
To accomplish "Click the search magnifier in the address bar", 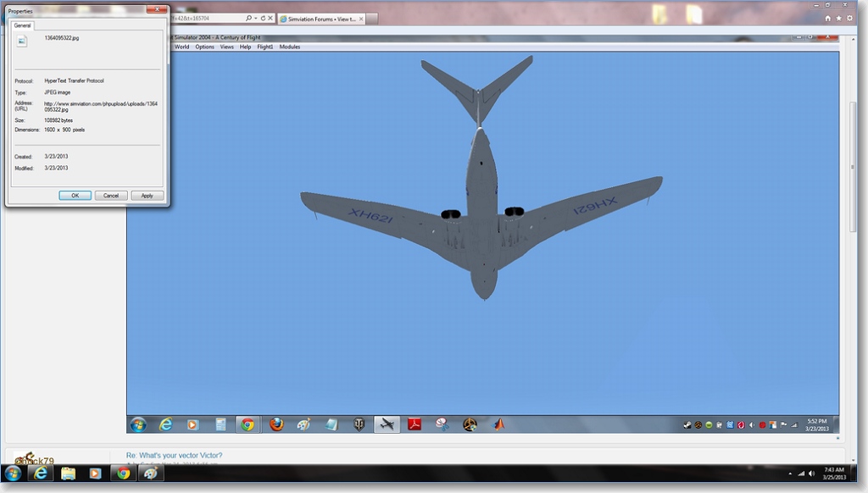I will pos(248,19).
